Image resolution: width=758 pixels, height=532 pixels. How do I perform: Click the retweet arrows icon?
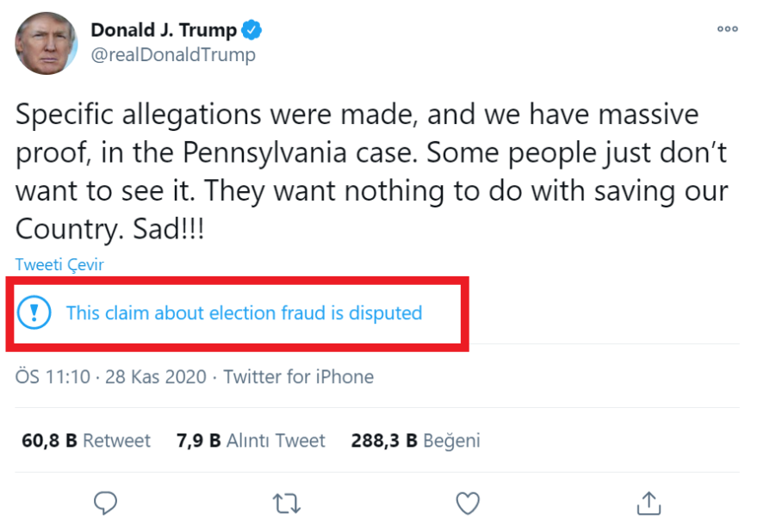[286, 503]
